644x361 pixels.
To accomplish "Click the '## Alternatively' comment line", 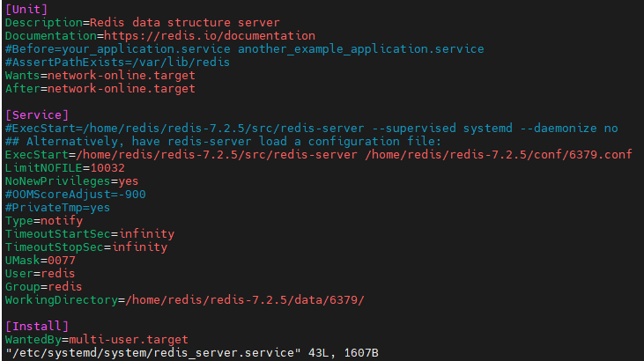I will click(x=224, y=141).
